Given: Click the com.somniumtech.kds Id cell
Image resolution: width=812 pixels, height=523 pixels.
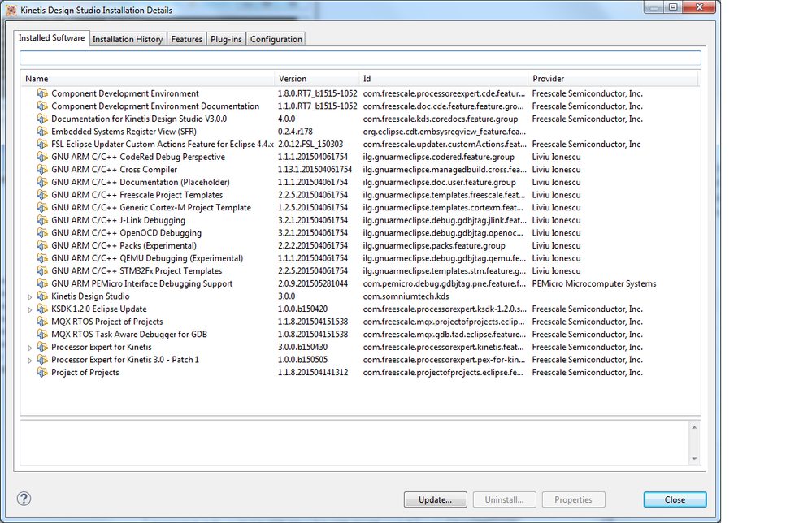Looking at the screenshot, I should pyautogui.click(x=406, y=296).
